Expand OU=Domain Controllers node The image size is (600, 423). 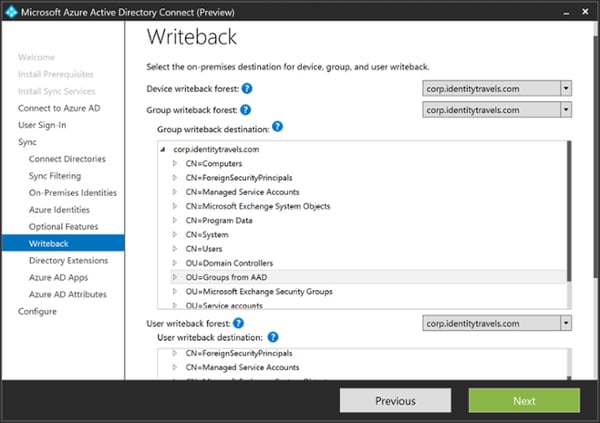point(175,263)
